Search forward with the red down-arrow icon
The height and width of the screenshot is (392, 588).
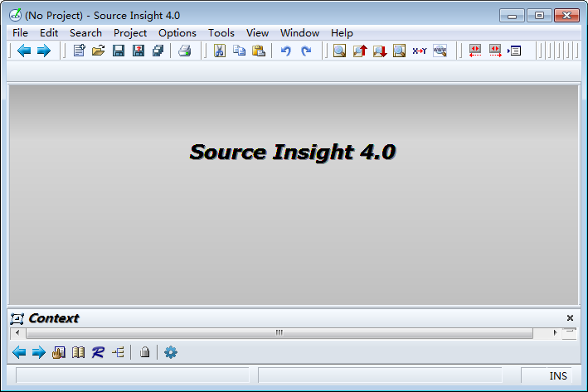point(380,51)
